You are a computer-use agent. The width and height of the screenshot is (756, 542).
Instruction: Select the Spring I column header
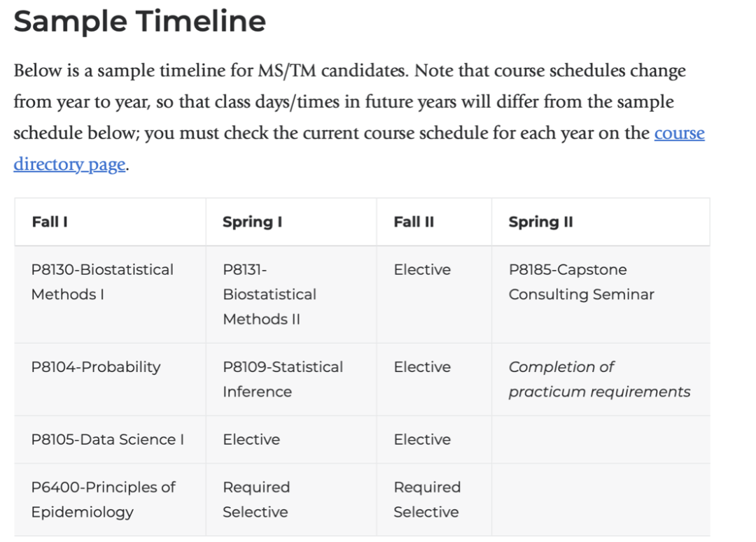coord(252,222)
